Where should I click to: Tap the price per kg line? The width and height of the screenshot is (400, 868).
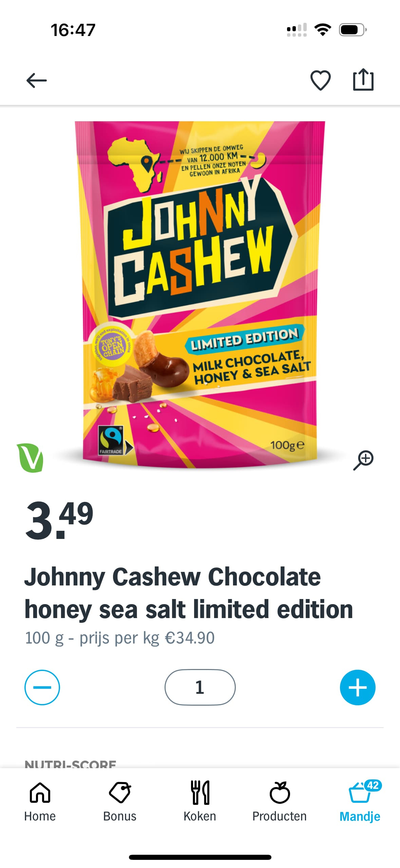click(120, 638)
